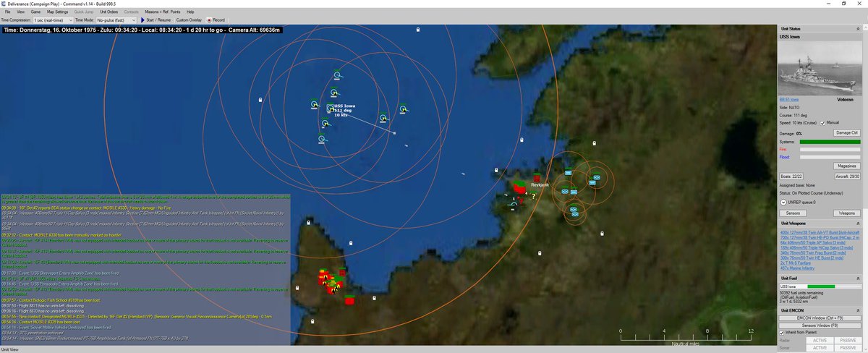Open the Weapons button in Unit Status

847,213
